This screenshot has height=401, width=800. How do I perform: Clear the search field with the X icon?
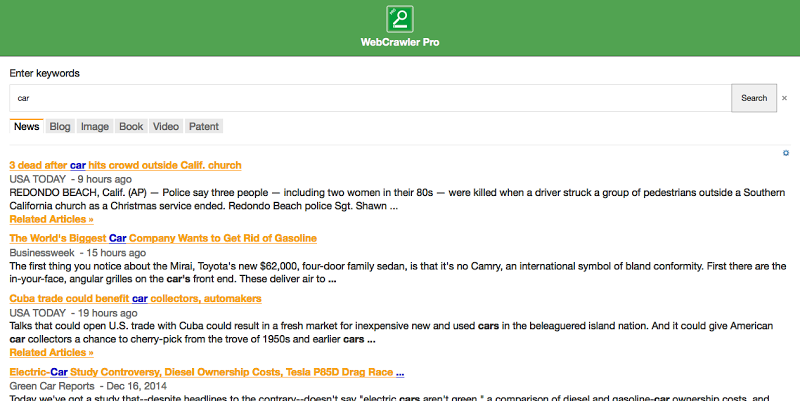pos(784,98)
